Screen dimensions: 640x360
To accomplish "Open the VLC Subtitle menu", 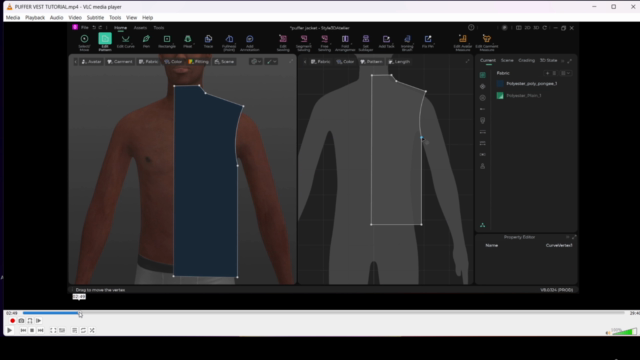I will coord(95,18).
